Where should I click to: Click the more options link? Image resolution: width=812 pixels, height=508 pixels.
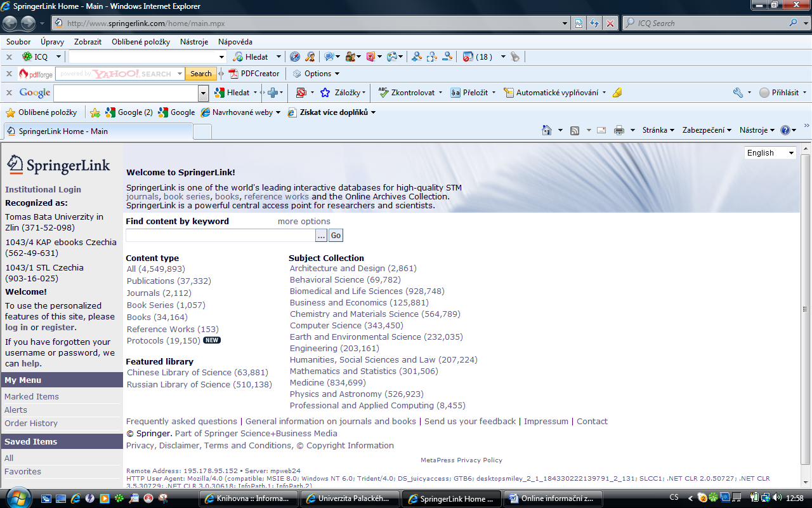(x=304, y=221)
